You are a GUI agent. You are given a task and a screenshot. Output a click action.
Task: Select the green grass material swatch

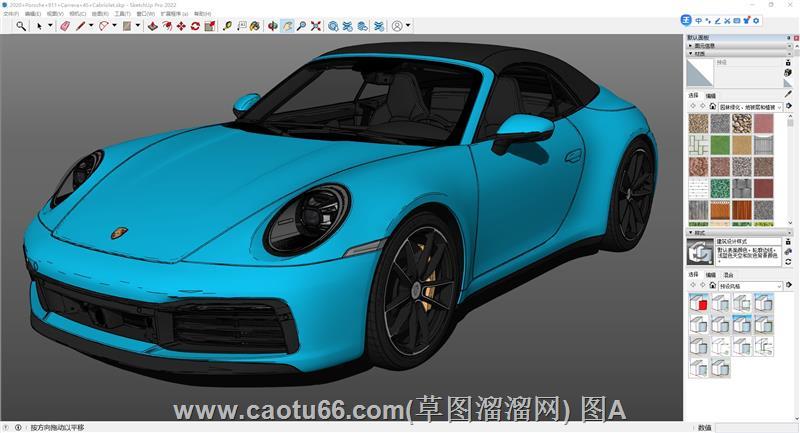(720, 145)
